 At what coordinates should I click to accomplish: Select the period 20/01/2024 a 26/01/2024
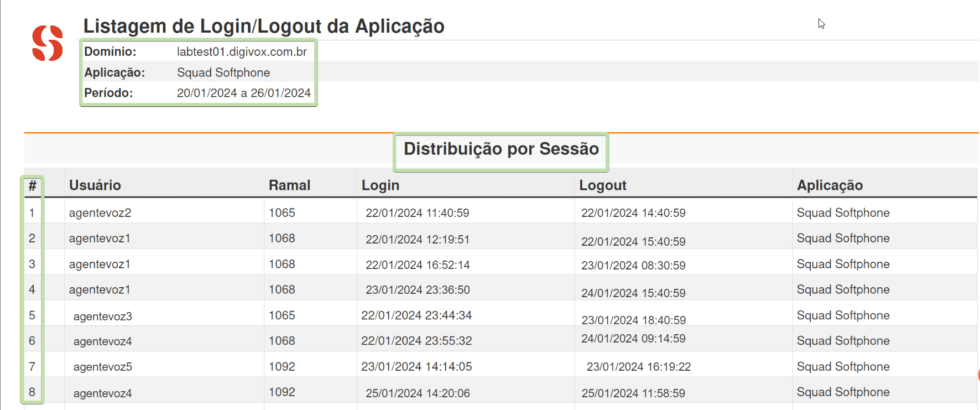(244, 93)
